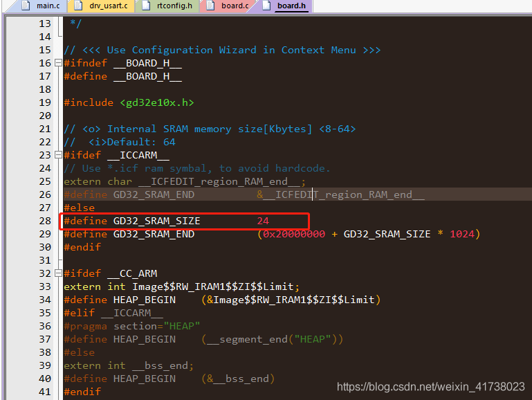
Task: Click on '#include <gd32e10x.h>' line
Action: [129, 102]
